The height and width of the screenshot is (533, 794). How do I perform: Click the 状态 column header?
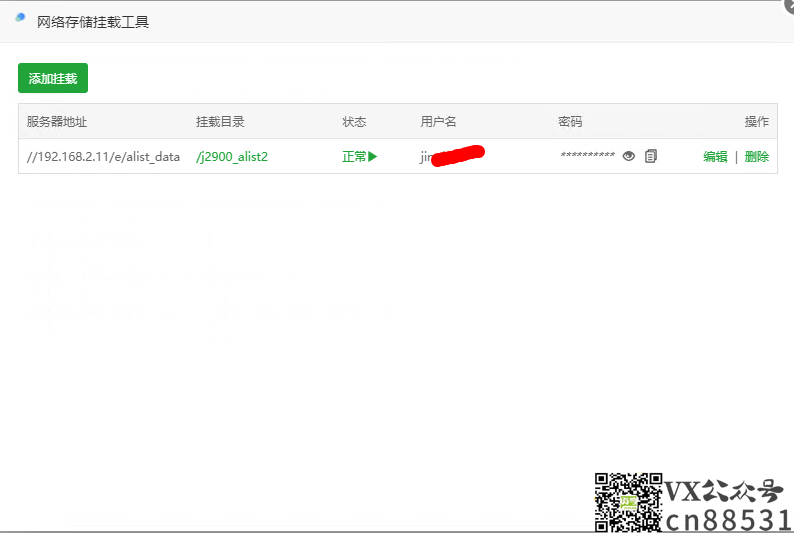[354, 121]
